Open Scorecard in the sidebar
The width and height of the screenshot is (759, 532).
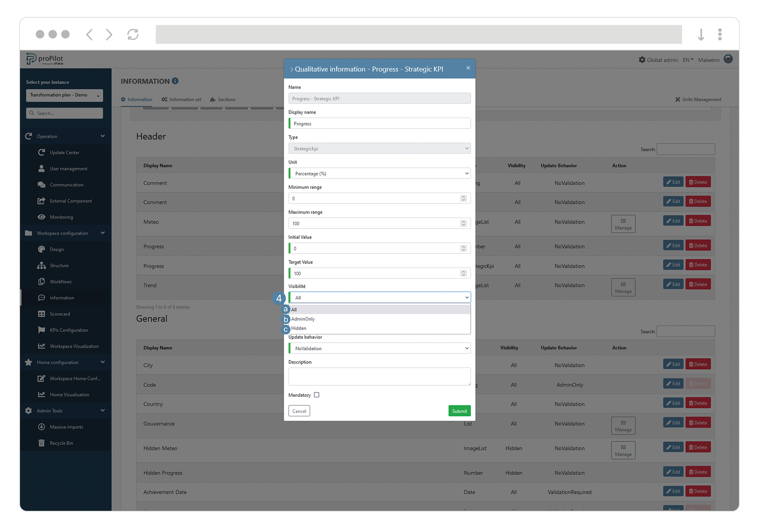pyautogui.click(x=60, y=314)
